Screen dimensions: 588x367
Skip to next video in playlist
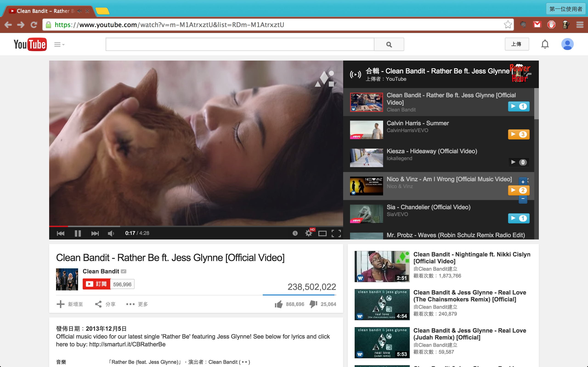pyautogui.click(x=95, y=233)
